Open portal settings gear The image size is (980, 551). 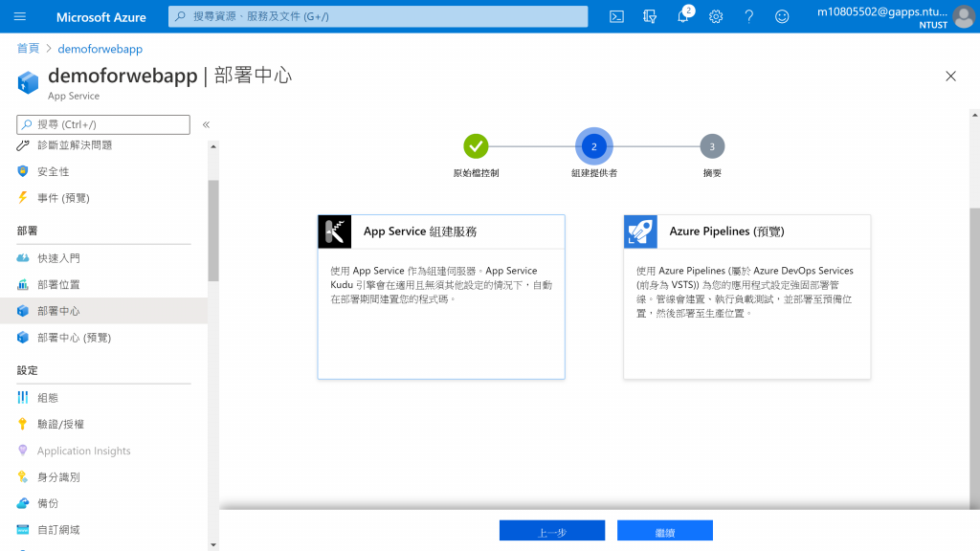716,17
